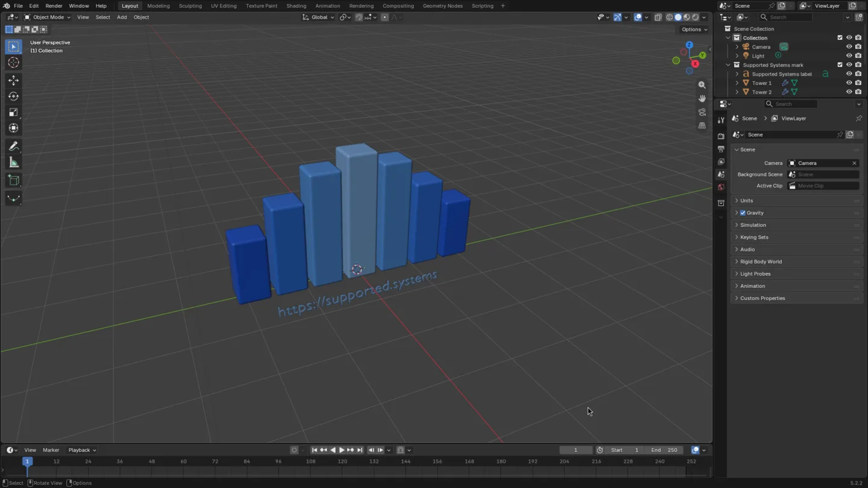Toggle X-ray mode in viewport header

(658, 17)
